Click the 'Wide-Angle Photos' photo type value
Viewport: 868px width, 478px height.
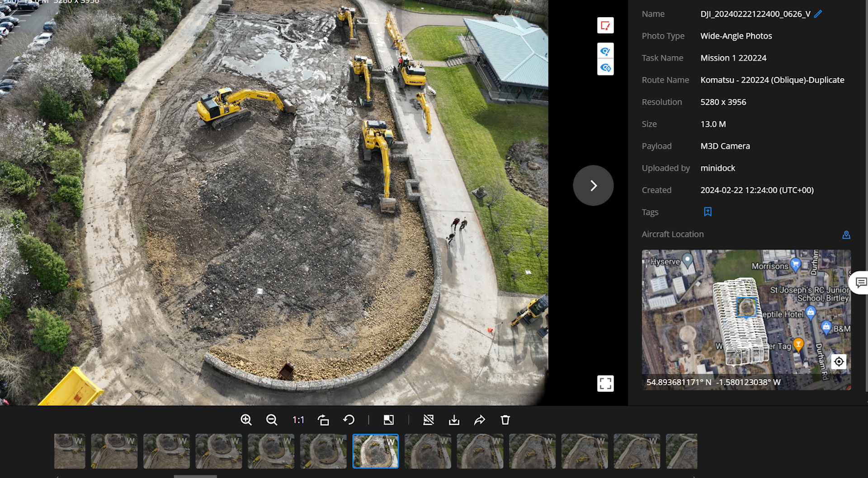[736, 36]
